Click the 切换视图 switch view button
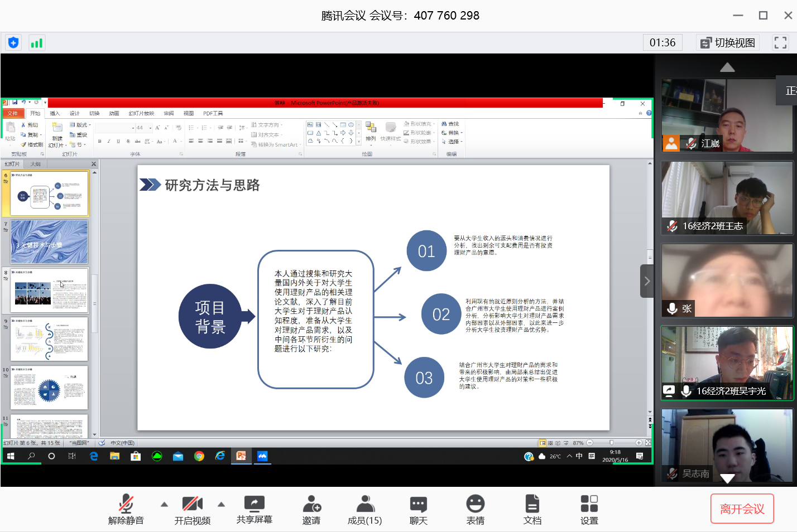The width and height of the screenshot is (797, 532). click(x=728, y=43)
